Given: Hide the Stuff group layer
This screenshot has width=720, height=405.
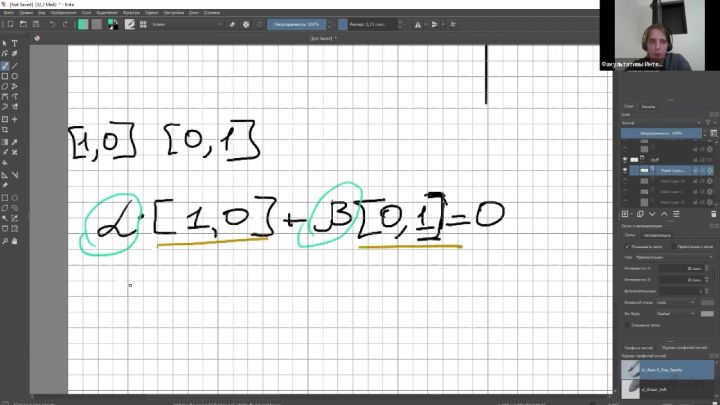Looking at the screenshot, I should pyautogui.click(x=625, y=158).
